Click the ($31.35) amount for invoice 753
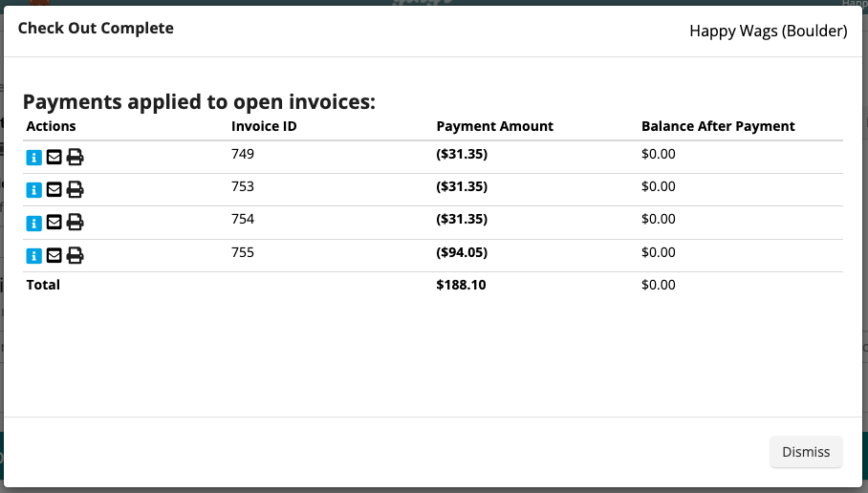Viewport: 868px width, 493px height. click(x=462, y=186)
